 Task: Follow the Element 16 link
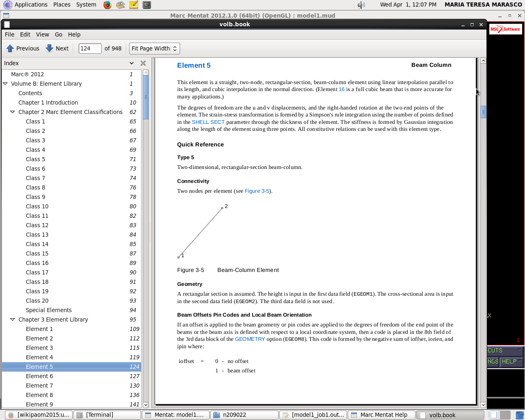(x=342, y=89)
